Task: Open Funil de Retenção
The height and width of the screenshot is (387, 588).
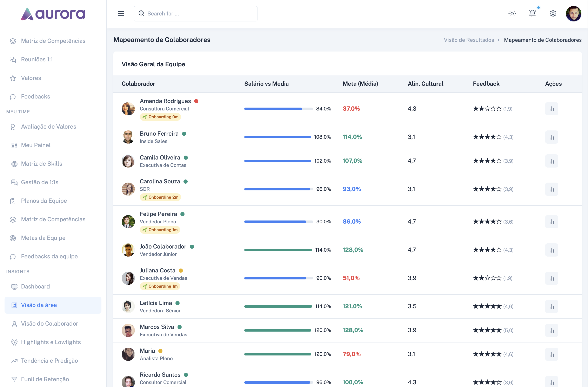Action: (53, 379)
